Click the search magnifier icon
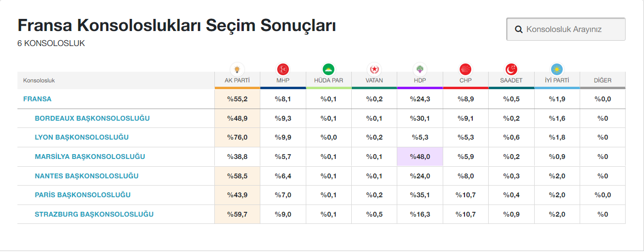 tap(519, 30)
